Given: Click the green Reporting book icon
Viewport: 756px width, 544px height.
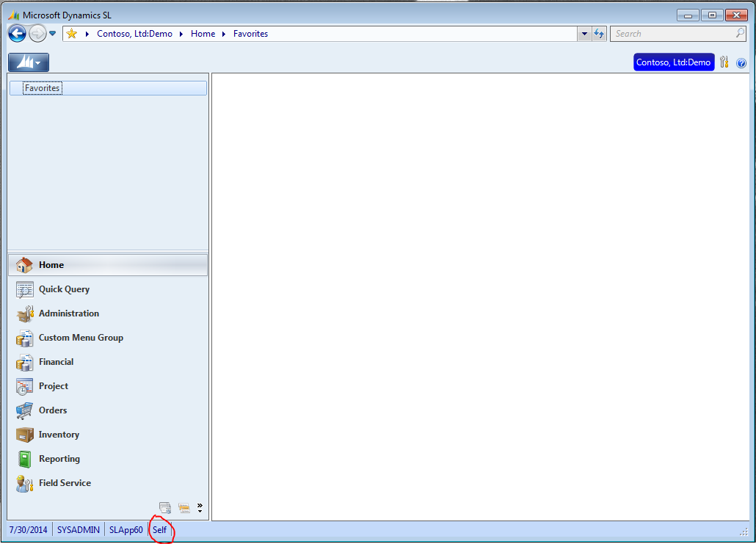Looking at the screenshot, I should pyautogui.click(x=25, y=459).
